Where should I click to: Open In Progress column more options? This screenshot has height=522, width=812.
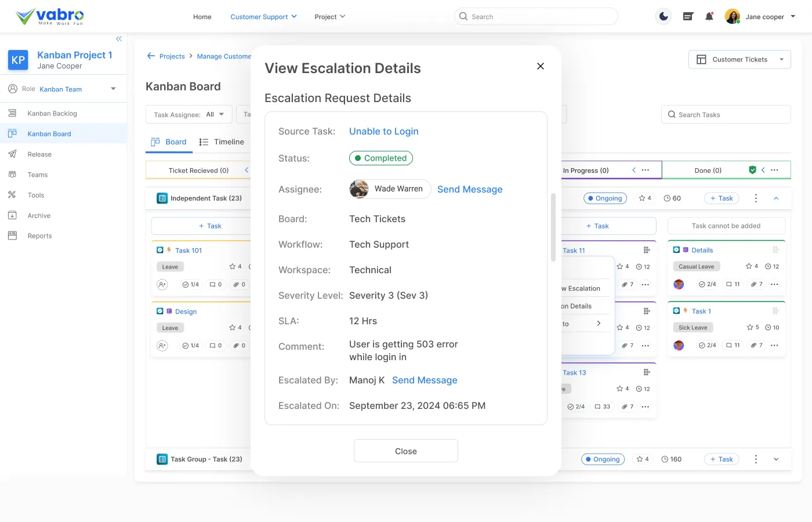coord(646,170)
